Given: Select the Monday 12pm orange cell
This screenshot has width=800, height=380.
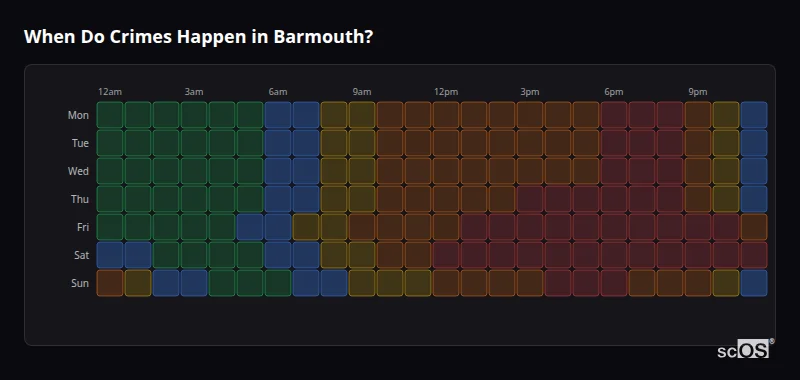Looking at the screenshot, I should (x=446, y=115).
